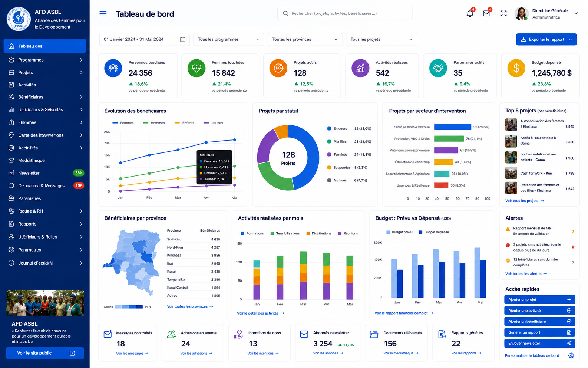This screenshot has height=368, width=588.
Task: Expand the Programmes sidebar submenu
Action: 81,60
